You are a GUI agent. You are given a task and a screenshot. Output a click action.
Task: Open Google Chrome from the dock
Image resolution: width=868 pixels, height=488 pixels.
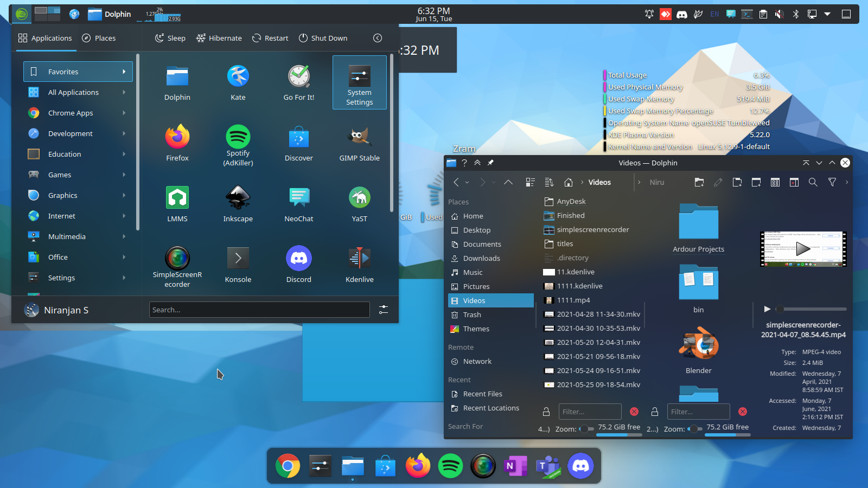[x=288, y=466]
